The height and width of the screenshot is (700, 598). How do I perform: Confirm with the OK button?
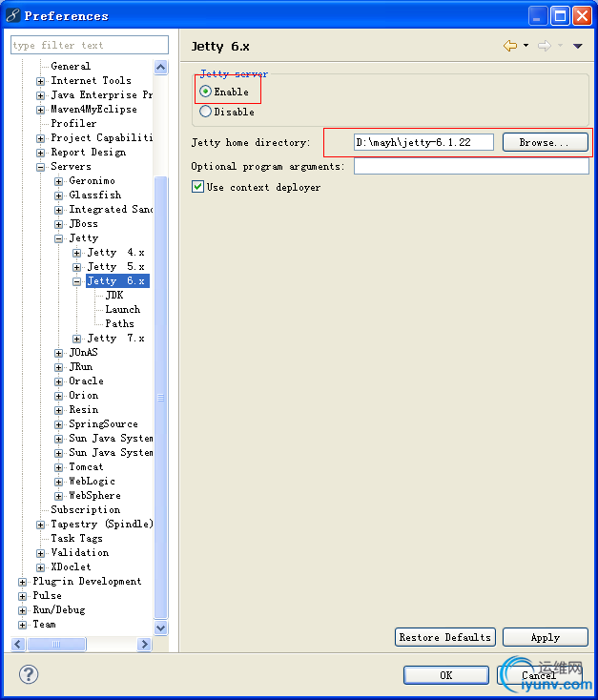point(445,675)
